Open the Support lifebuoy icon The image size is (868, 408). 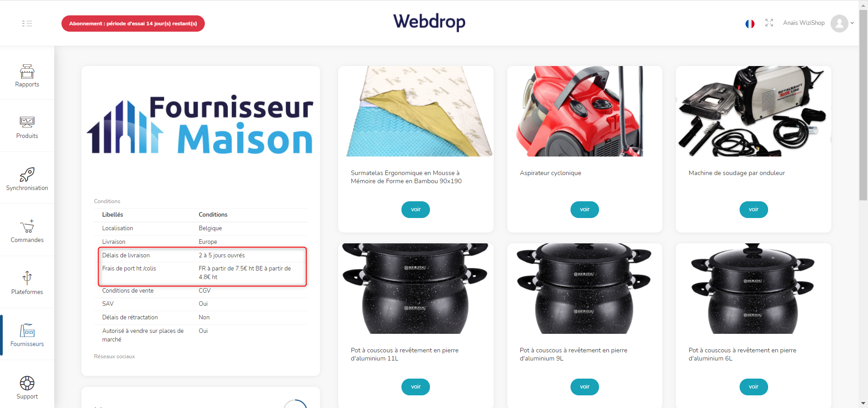27,383
